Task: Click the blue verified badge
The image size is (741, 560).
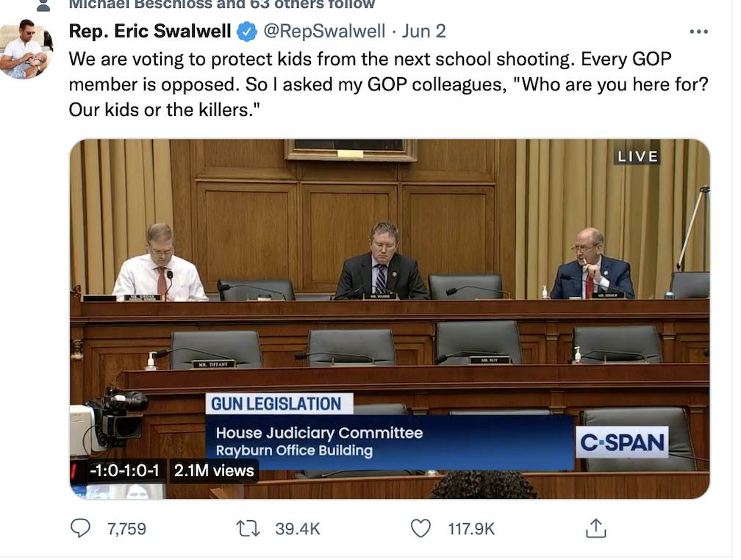Action: (x=246, y=32)
